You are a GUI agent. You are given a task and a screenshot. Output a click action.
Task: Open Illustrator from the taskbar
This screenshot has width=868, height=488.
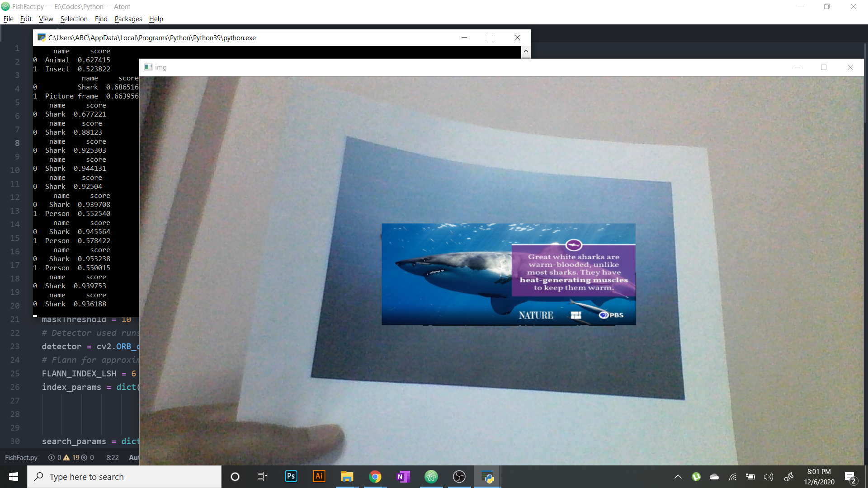pyautogui.click(x=319, y=476)
